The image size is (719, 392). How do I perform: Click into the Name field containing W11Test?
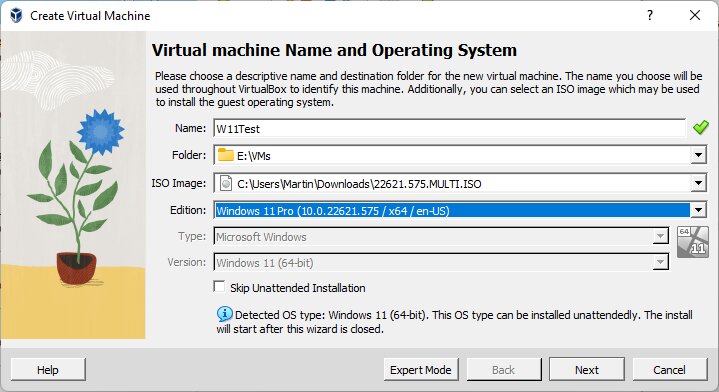(x=449, y=128)
